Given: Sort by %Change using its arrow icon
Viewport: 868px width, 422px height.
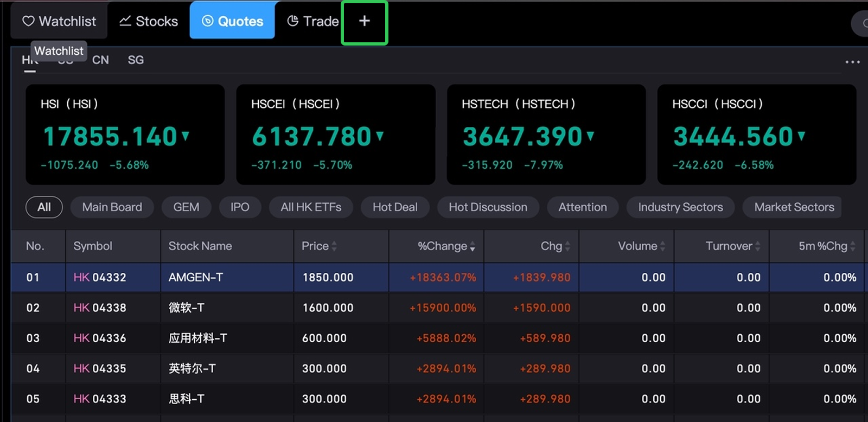Looking at the screenshot, I should tap(473, 247).
